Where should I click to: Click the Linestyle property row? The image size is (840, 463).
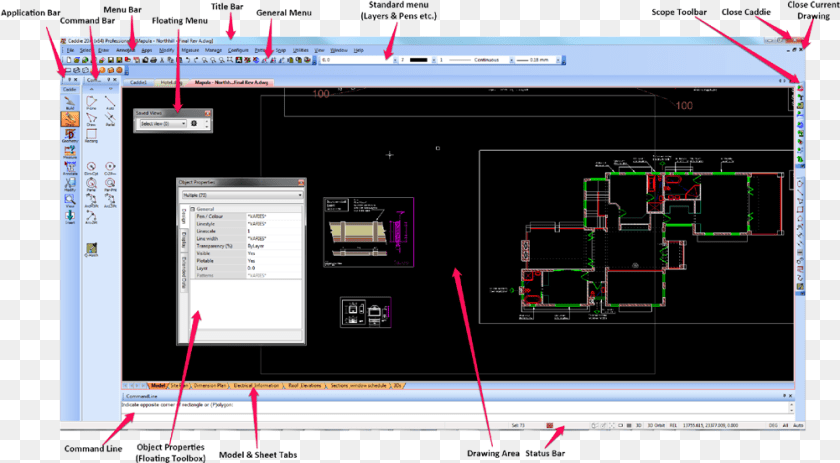pos(246,224)
